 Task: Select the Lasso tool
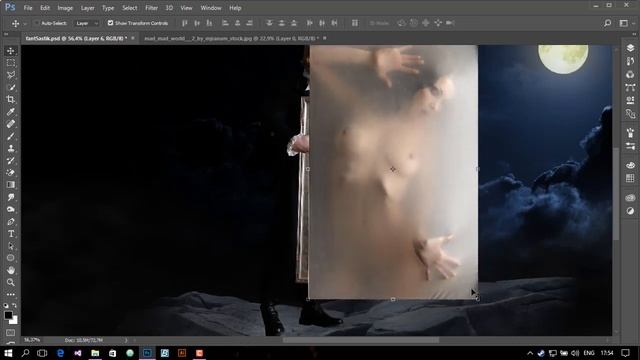[x=11, y=75]
